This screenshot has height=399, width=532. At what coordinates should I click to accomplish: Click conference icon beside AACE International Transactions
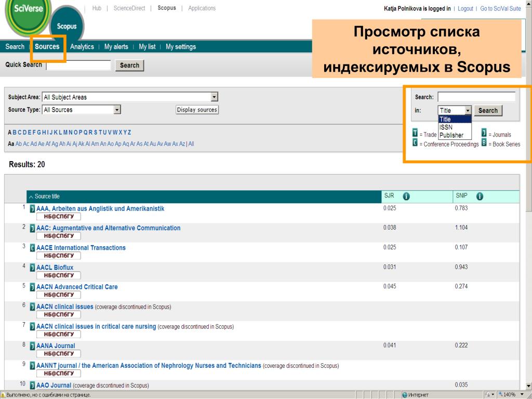[32, 248]
